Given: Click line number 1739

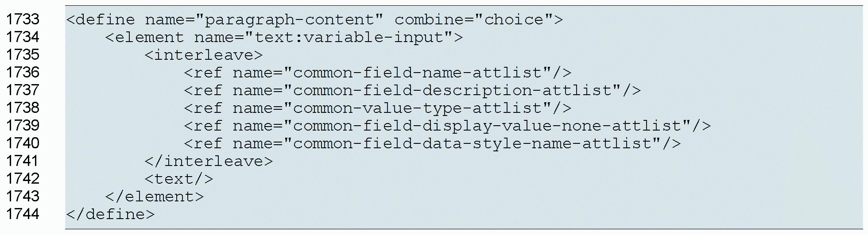Looking at the screenshot, I should coord(23,126).
